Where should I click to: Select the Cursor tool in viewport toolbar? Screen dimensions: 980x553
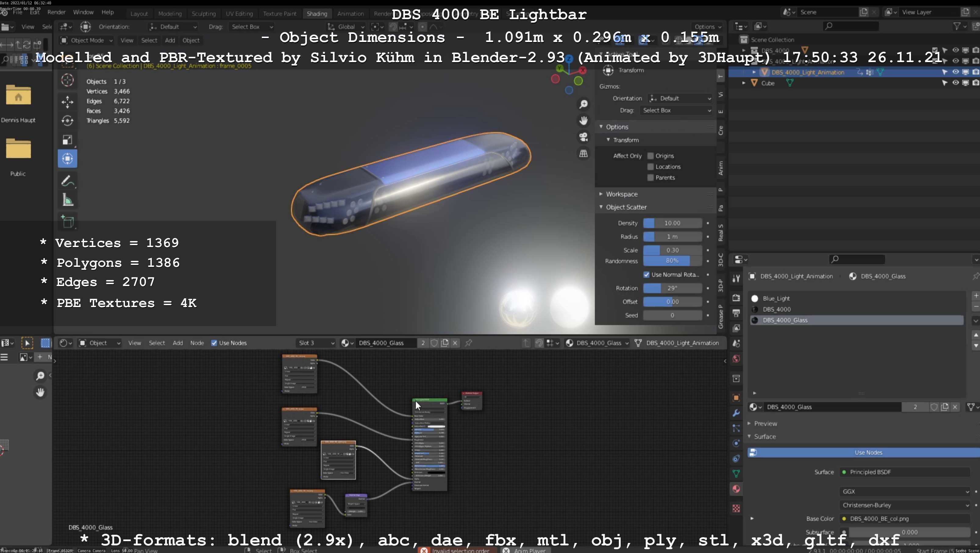pyautogui.click(x=67, y=80)
